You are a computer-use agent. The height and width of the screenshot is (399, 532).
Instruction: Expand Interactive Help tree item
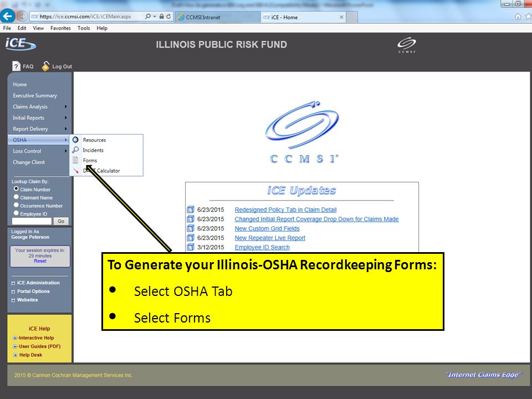coord(15,338)
